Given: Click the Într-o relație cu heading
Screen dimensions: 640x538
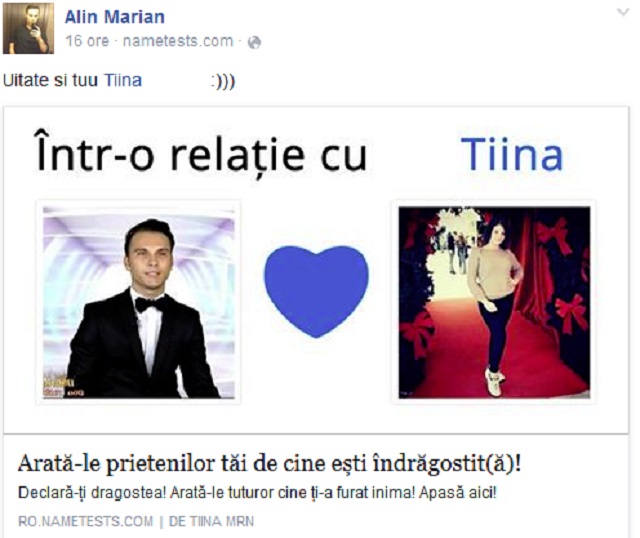Looking at the screenshot, I should (202, 153).
